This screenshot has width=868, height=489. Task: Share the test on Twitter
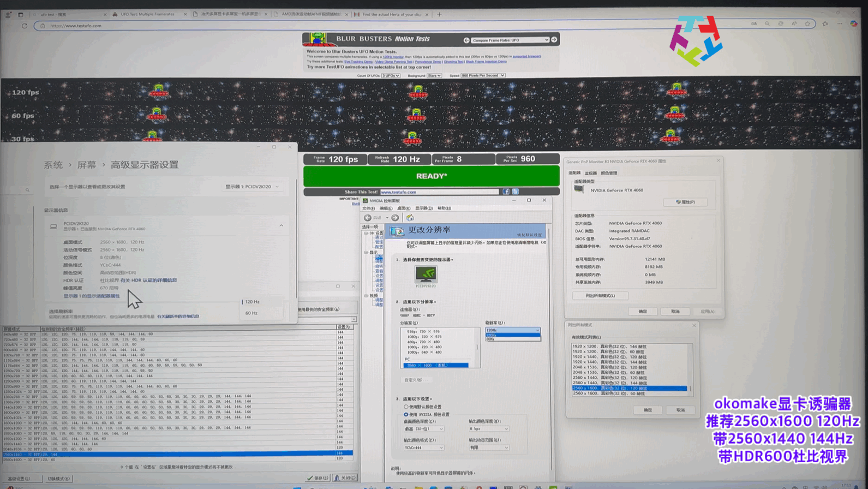click(515, 192)
